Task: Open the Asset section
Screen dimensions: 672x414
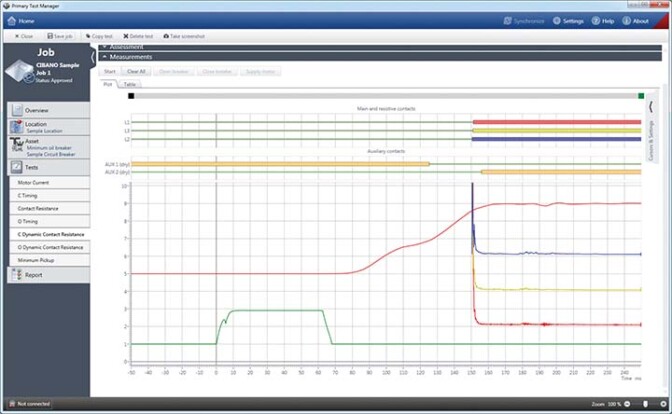Action: (49, 147)
